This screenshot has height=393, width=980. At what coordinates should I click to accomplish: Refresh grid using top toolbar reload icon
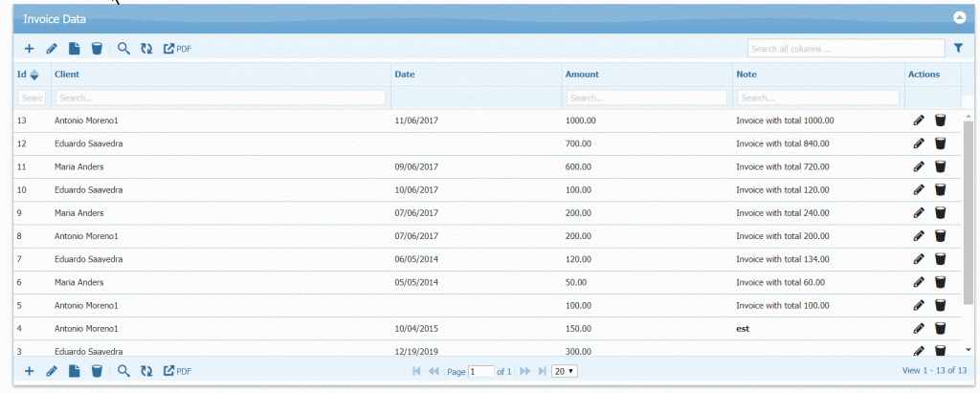click(x=146, y=48)
